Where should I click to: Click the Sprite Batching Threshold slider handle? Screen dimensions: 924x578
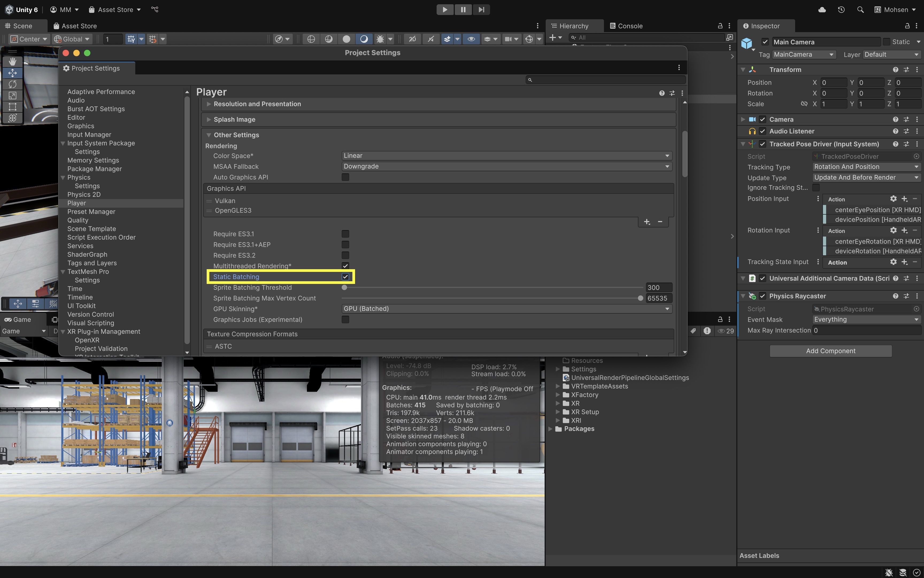[344, 287]
